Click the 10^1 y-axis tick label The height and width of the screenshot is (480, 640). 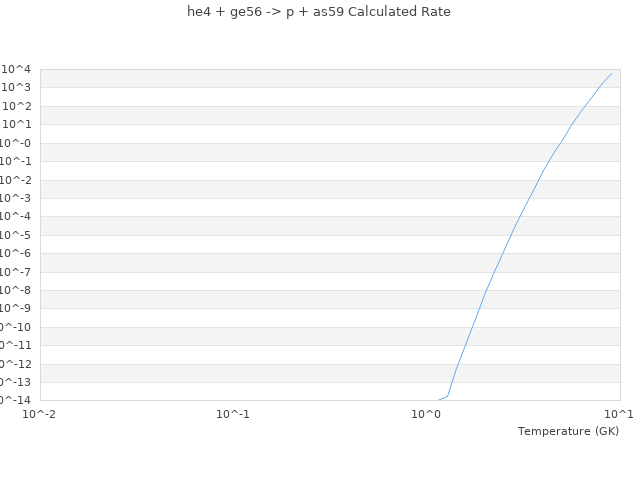click(x=17, y=124)
